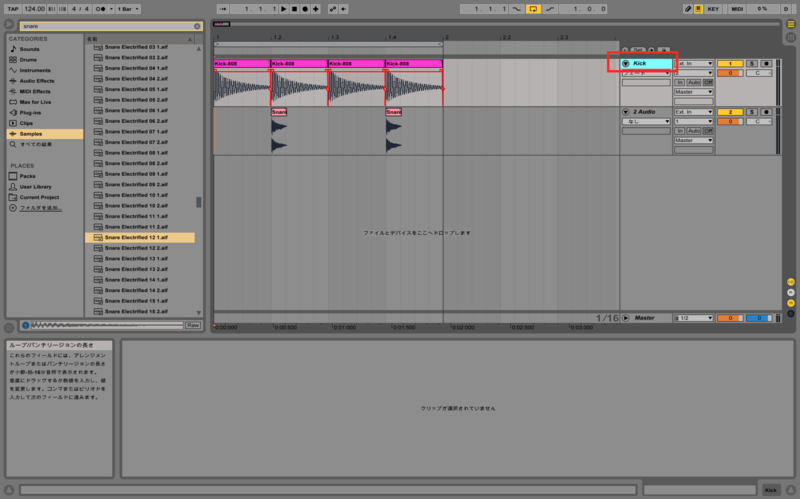
Task: Collapse the browser with the arrow button
Action: tap(9, 24)
